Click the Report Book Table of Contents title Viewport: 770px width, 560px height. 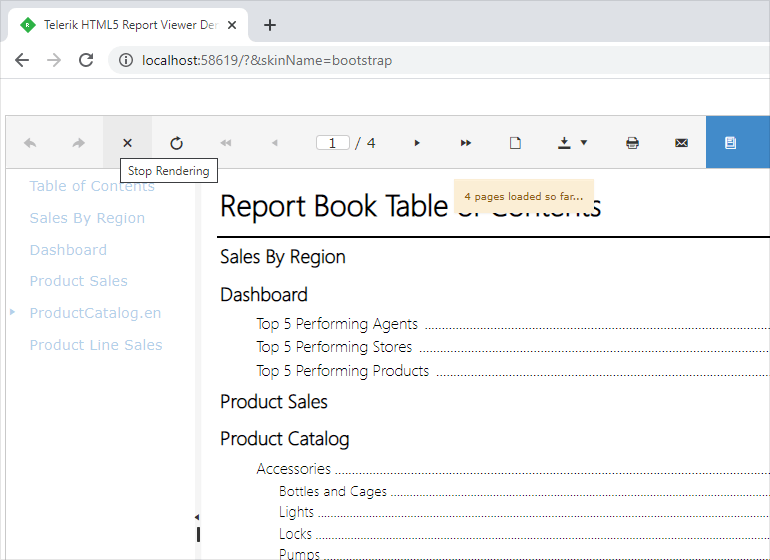click(x=411, y=206)
